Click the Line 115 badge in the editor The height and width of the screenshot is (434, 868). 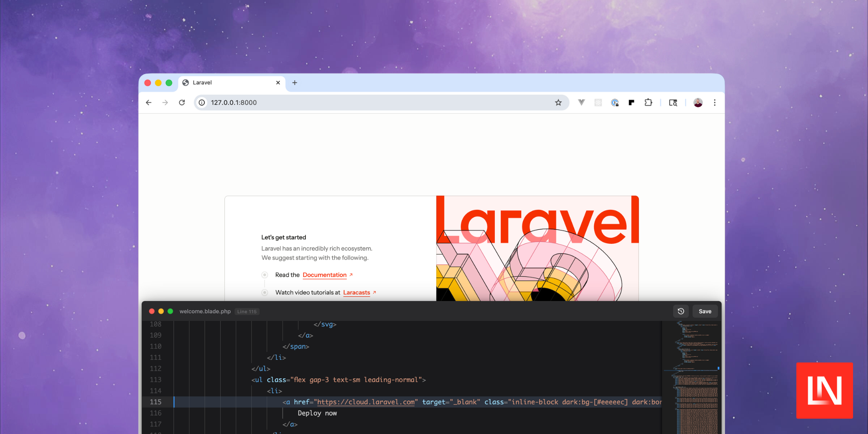pos(247,311)
